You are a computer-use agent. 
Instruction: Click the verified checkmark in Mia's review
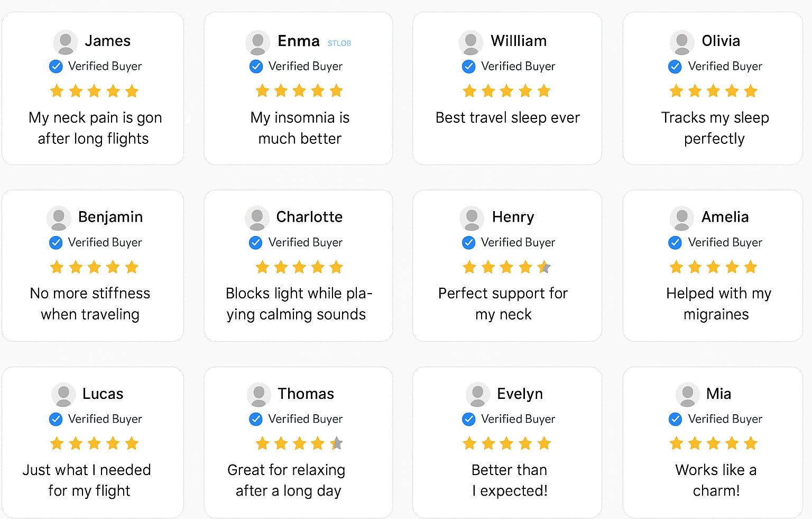pos(675,420)
